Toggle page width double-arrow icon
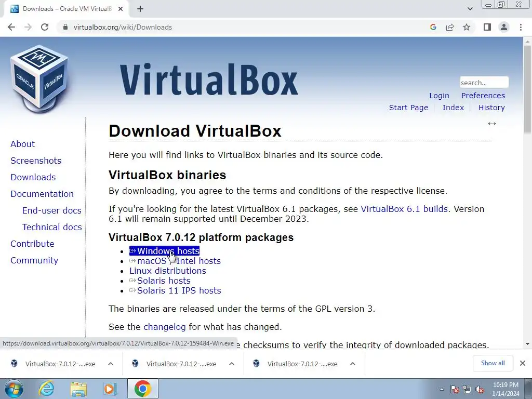This screenshot has width=532, height=399. 492,124
